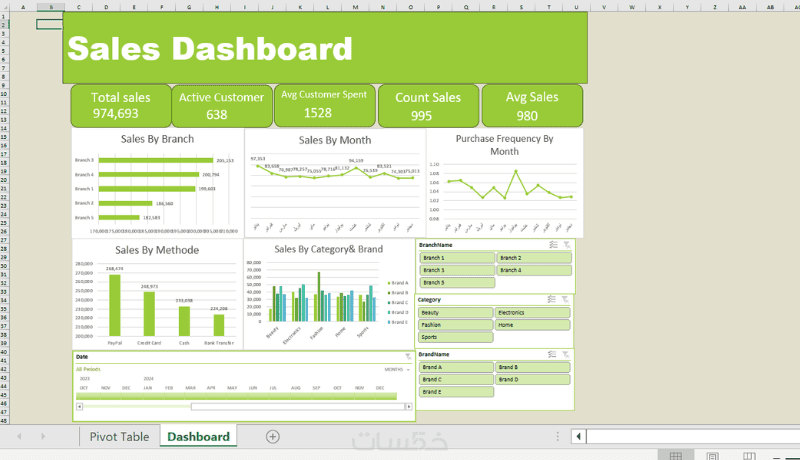Viewport: 800px width, 460px height.
Task: Select the Sales By Branch chart title
Action: 157,139
